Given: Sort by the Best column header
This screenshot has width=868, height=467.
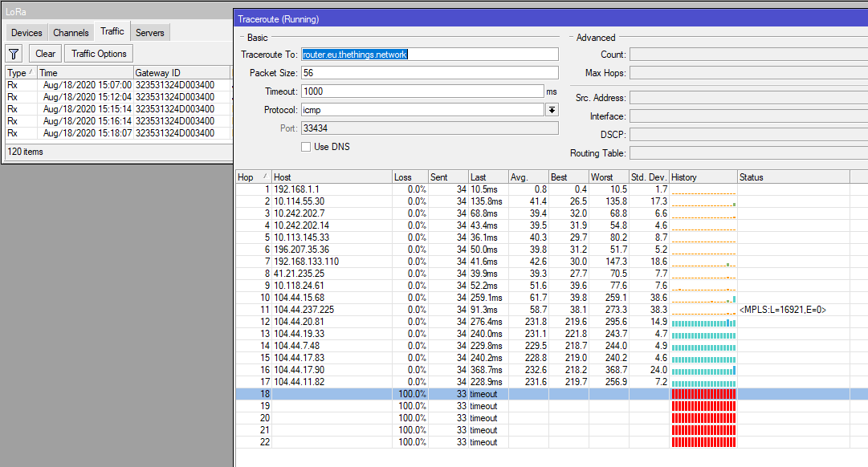Looking at the screenshot, I should pyautogui.click(x=568, y=177).
